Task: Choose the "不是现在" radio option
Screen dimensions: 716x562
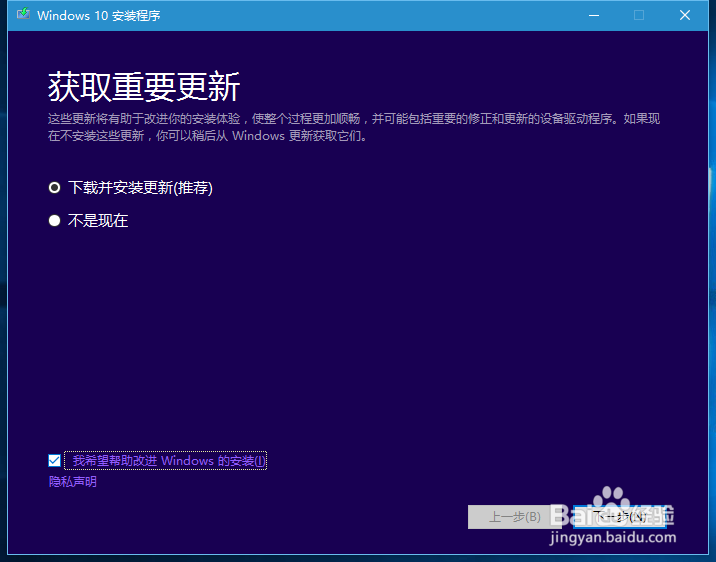Action: pyautogui.click(x=54, y=221)
